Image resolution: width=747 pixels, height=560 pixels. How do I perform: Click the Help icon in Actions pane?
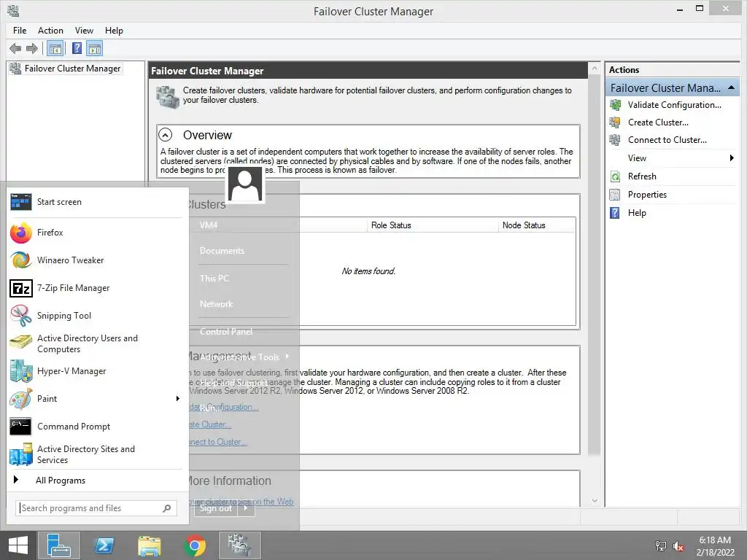tap(615, 213)
